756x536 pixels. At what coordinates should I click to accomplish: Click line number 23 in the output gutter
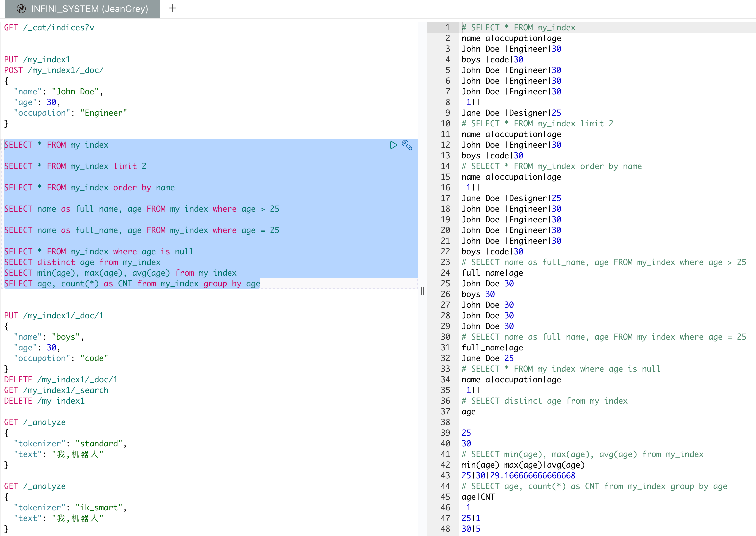coord(445,262)
